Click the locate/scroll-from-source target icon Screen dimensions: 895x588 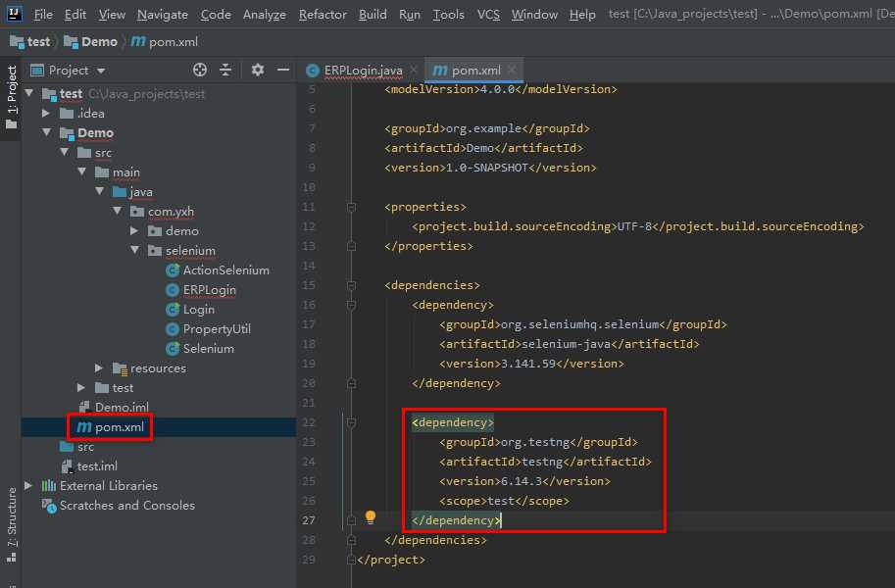[x=200, y=70]
